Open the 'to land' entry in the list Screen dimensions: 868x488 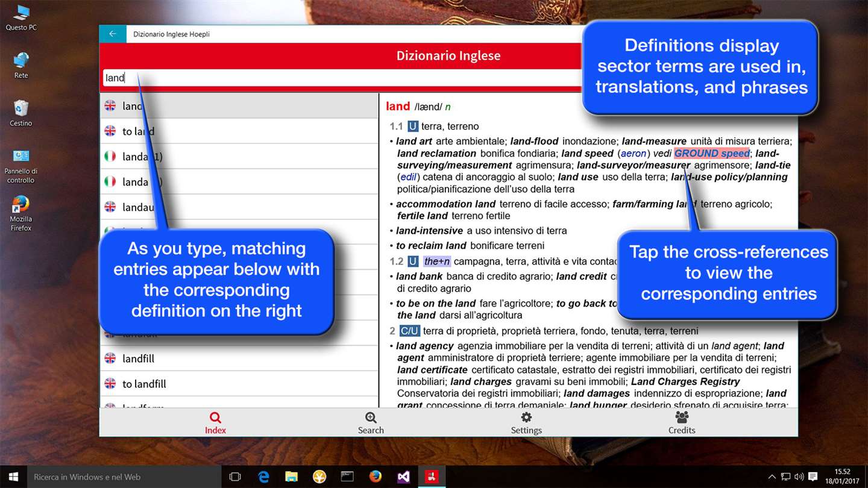coord(239,131)
